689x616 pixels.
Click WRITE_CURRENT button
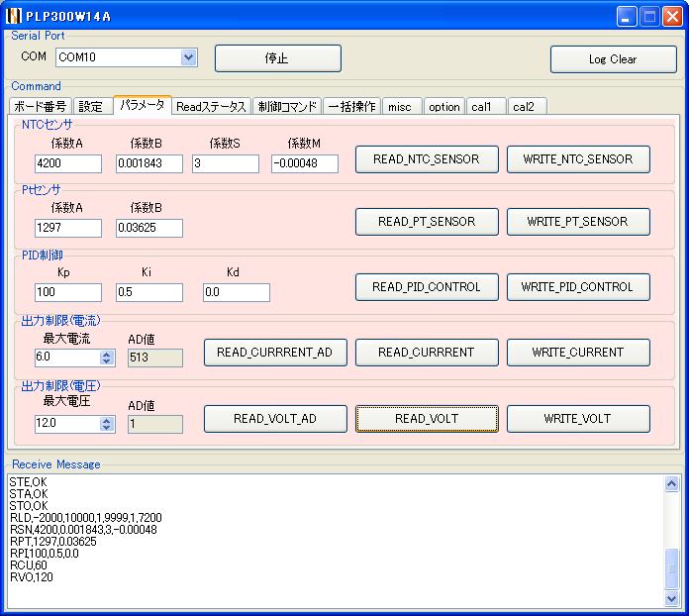(578, 353)
